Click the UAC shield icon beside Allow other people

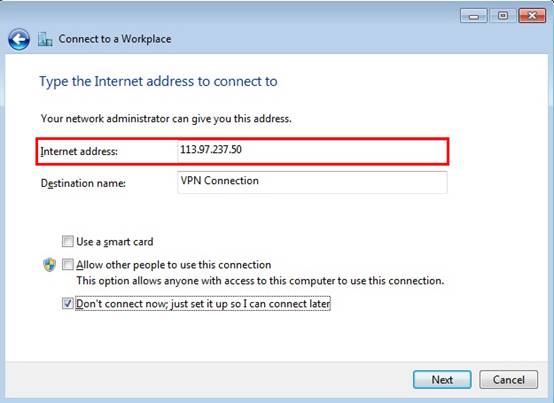coord(49,265)
